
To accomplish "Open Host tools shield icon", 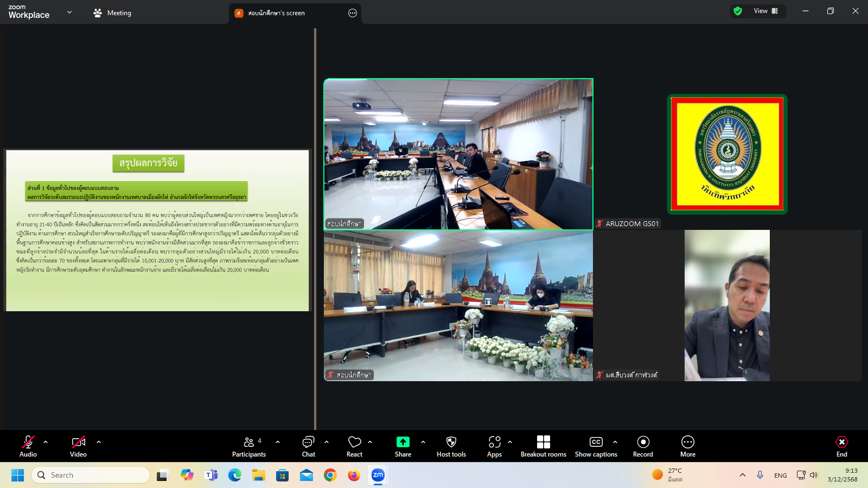I will pos(451,442).
